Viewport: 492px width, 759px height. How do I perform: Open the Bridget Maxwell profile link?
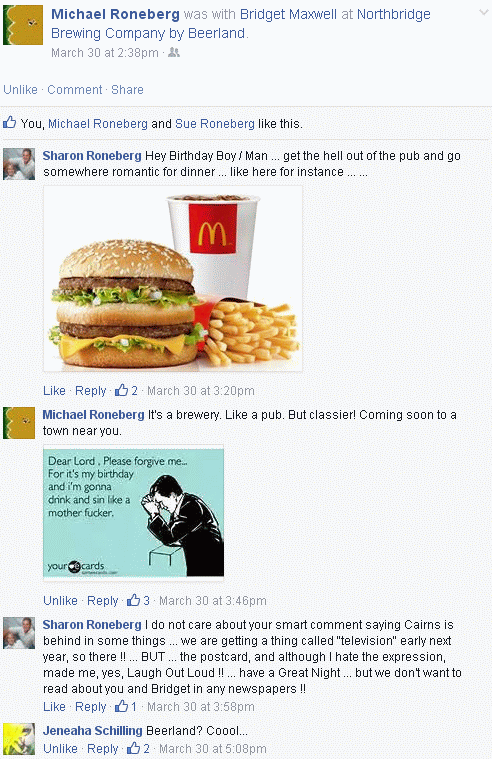[x=288, y=14]
